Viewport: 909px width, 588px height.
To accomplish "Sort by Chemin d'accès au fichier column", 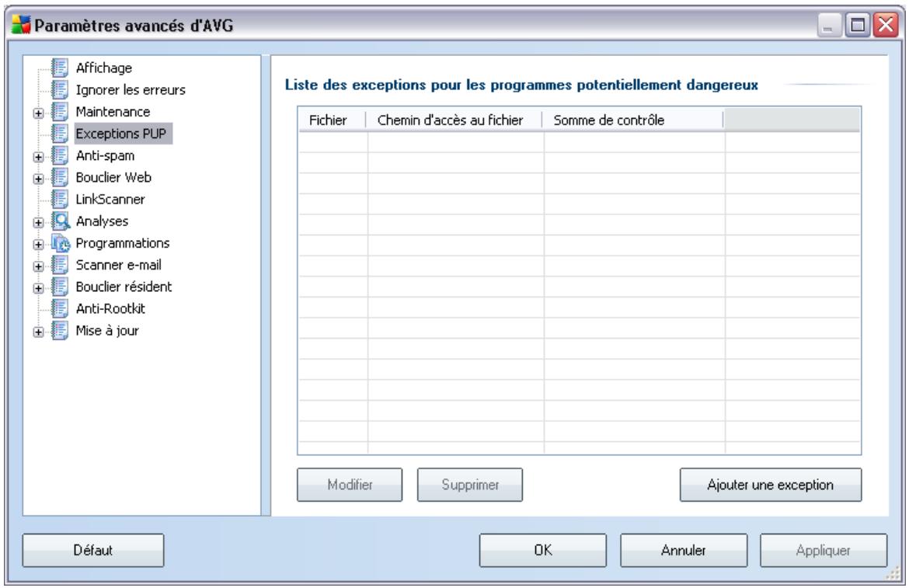I will click(x=454, y=120).
